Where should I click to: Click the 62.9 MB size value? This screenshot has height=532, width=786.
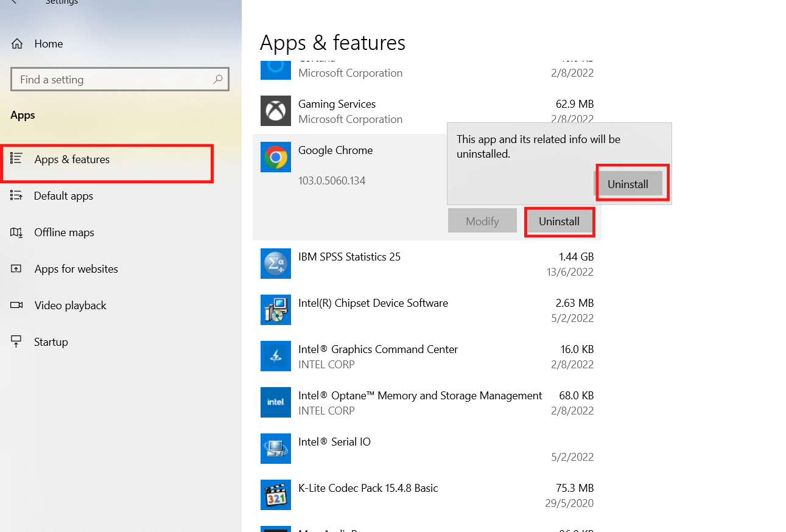(x=575, y=104)
